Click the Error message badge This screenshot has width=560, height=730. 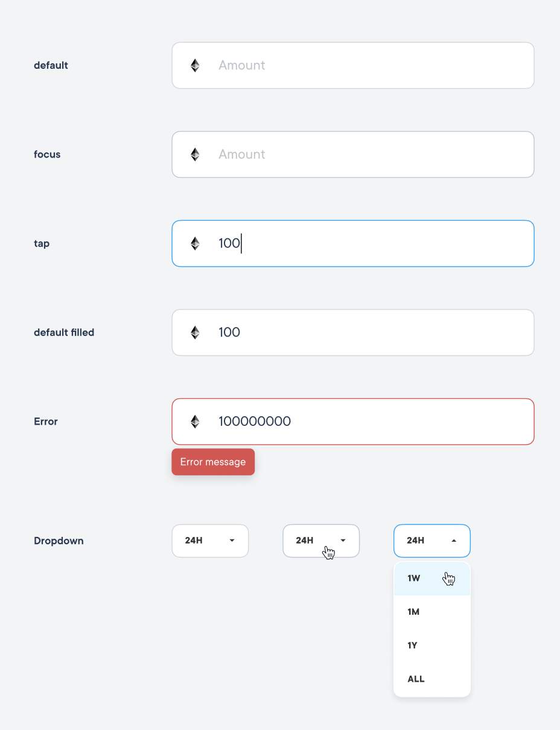pos(213,462)
